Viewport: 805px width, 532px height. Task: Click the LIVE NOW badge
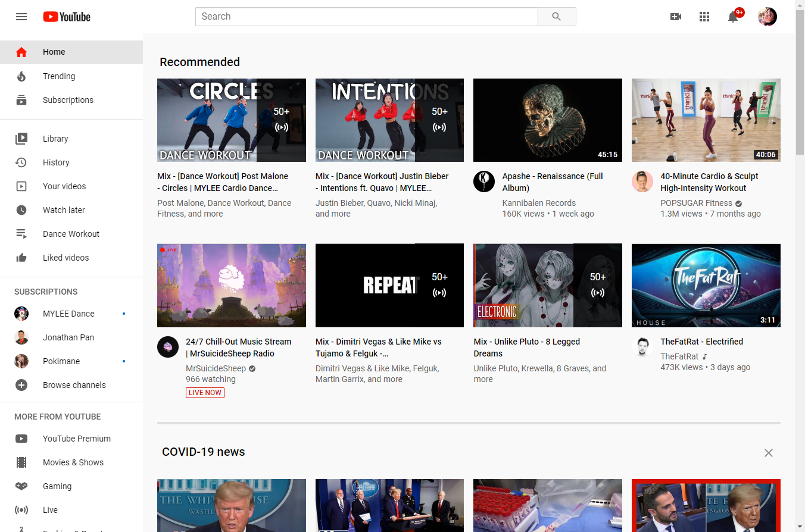(205, 393)
